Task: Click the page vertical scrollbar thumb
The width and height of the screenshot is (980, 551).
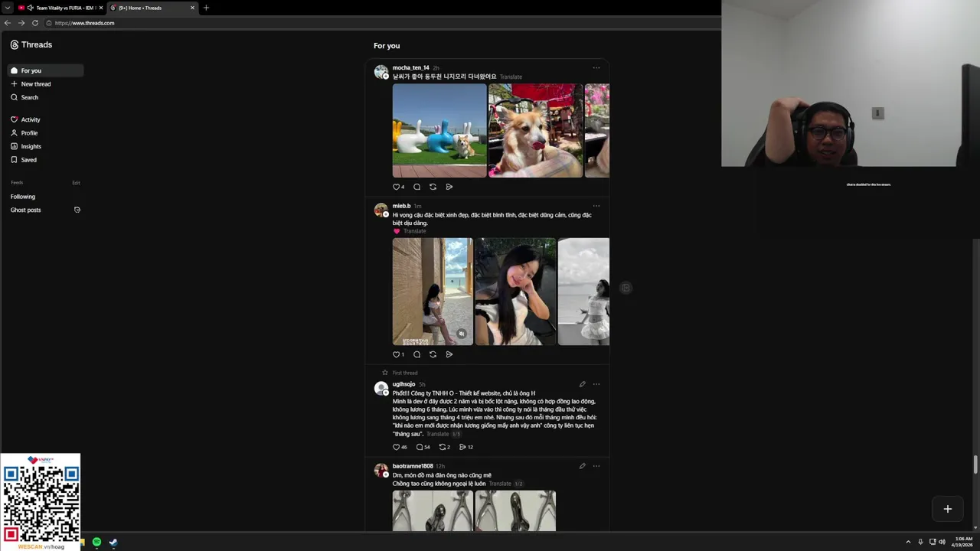Action: pos(975,465)
